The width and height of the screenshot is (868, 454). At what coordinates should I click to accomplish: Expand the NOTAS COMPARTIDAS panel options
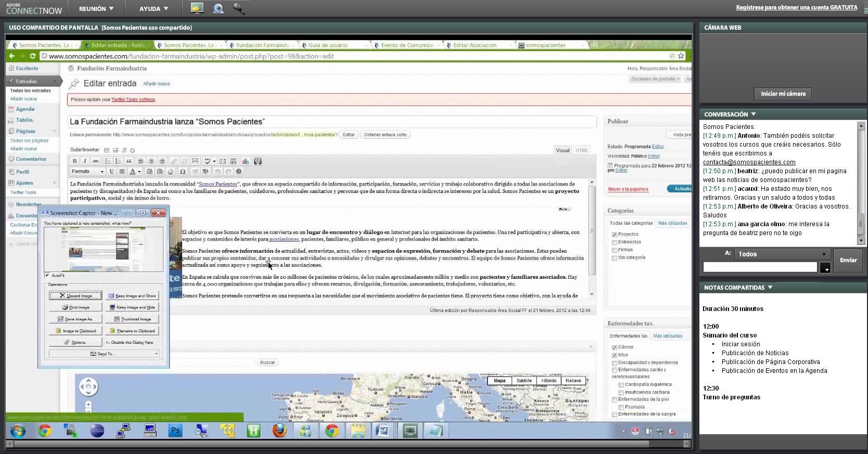[770, 288]
